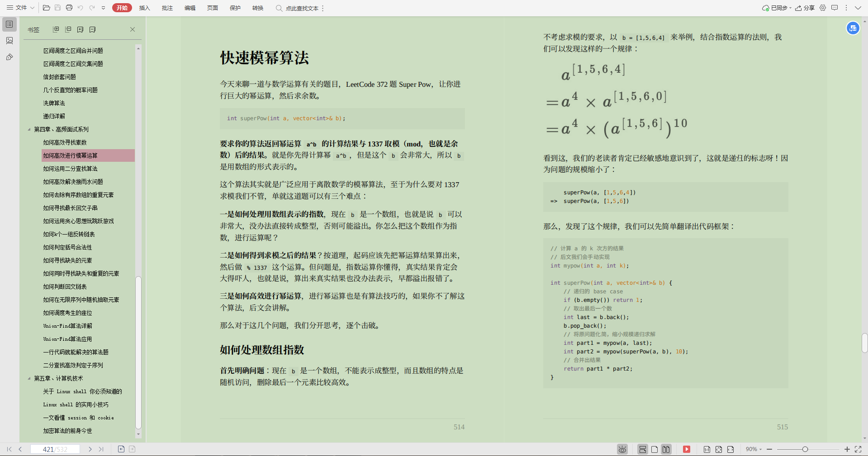Select the 1:1 actual size icon
The width and height of the screenshot is (868, 456).
[x=707, y=449]
